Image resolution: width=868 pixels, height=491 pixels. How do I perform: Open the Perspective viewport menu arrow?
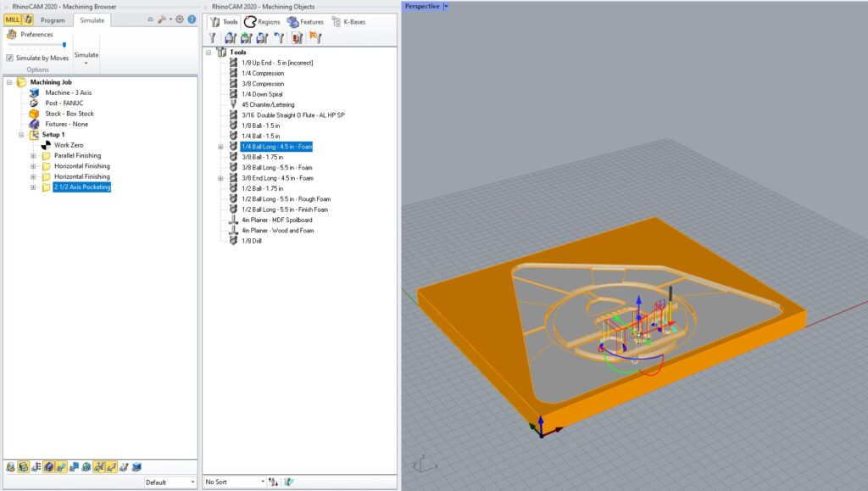[446, 7]
